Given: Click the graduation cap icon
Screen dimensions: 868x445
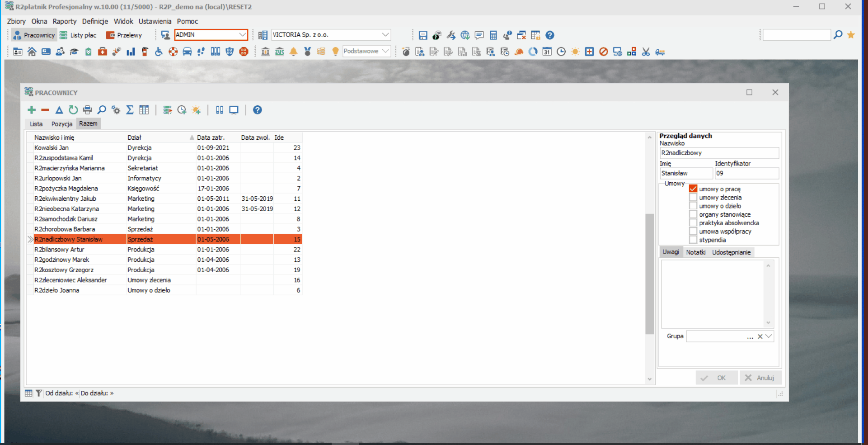Looking at the screenshot, I should point(74,52).
